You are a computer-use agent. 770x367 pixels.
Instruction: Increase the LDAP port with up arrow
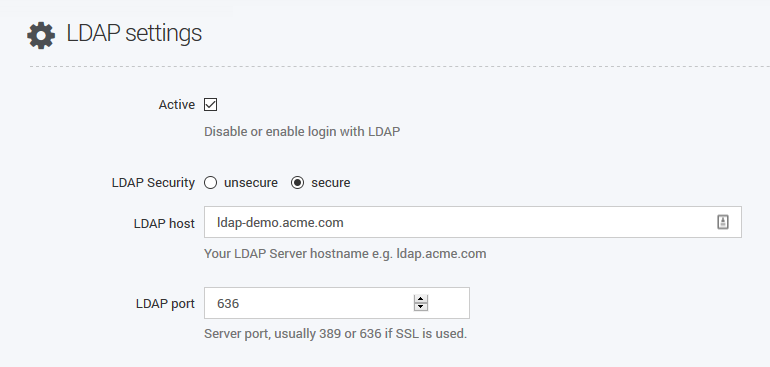pos(421,299)
